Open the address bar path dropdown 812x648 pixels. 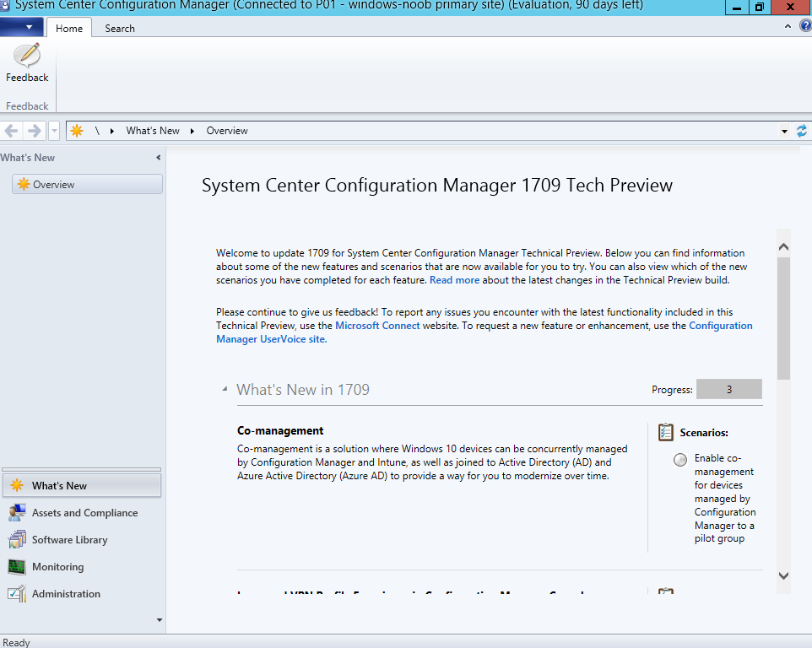[784, 131]
